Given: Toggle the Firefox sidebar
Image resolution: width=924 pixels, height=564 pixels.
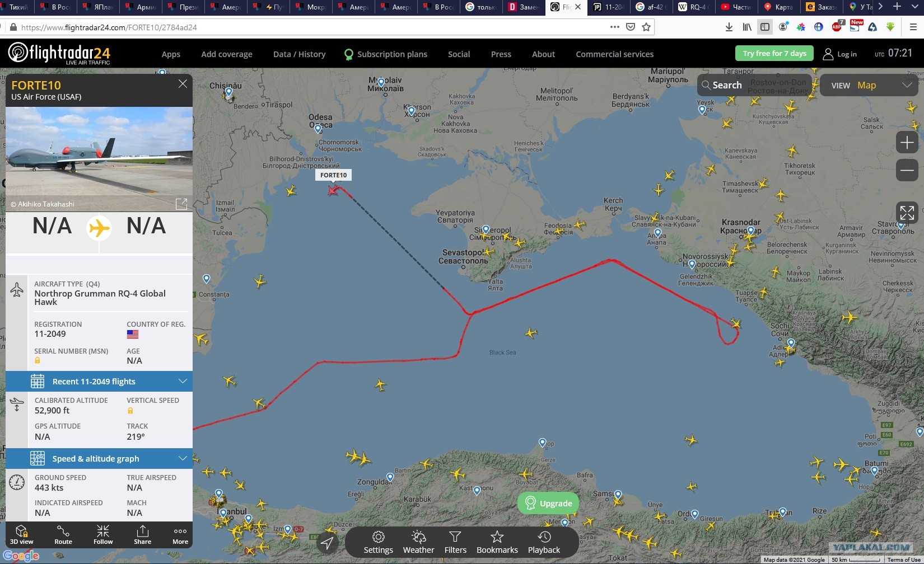Looking at the screenshot, I should coord(765,27).
